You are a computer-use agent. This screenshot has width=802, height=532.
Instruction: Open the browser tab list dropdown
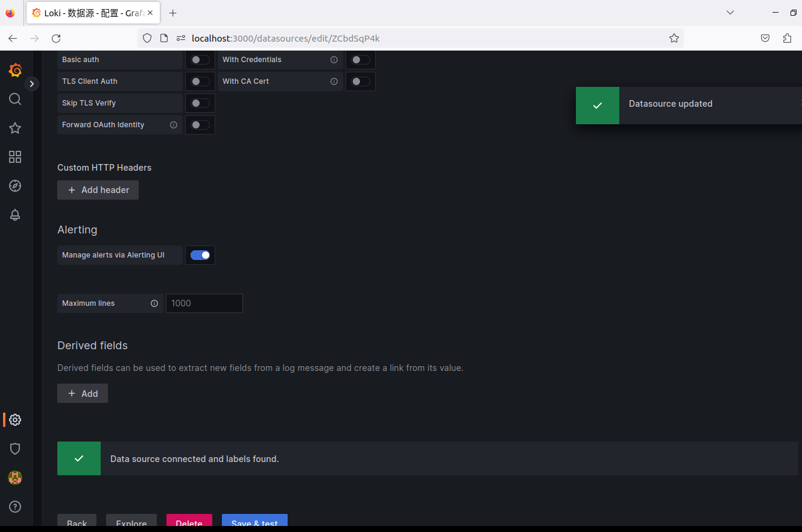730,13
